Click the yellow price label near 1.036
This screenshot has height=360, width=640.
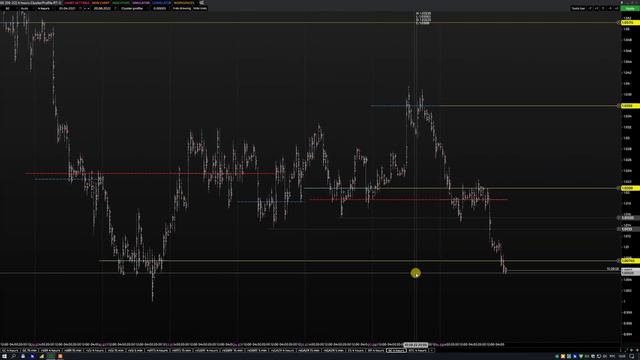(x=630, y=106)
